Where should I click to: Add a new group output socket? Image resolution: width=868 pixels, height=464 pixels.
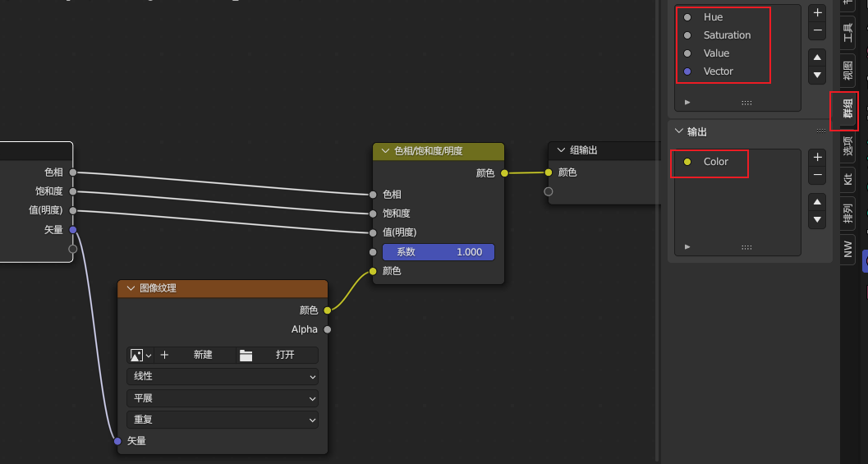coord(817,158)
